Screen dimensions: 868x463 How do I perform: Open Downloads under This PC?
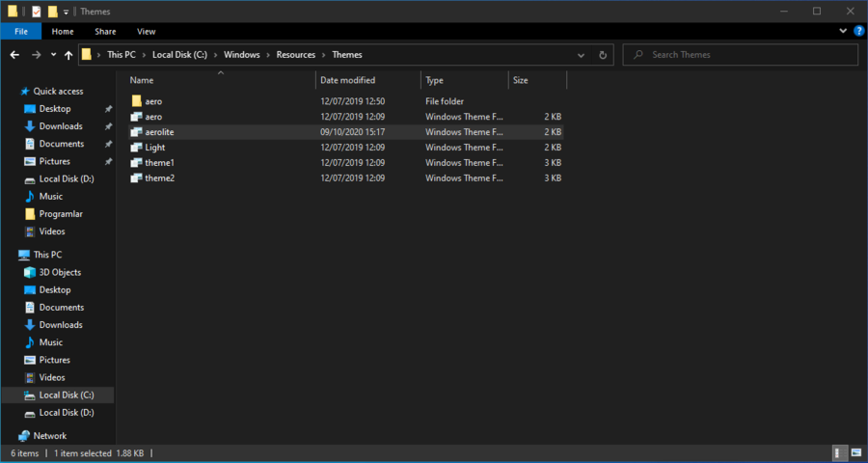[x=61, y=325]
